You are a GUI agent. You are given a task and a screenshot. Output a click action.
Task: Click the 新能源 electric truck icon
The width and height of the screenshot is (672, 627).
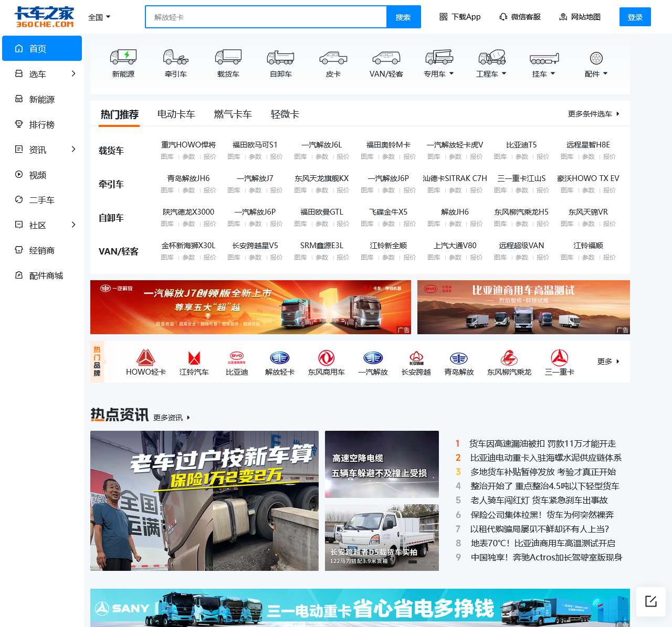coord(123,57)
